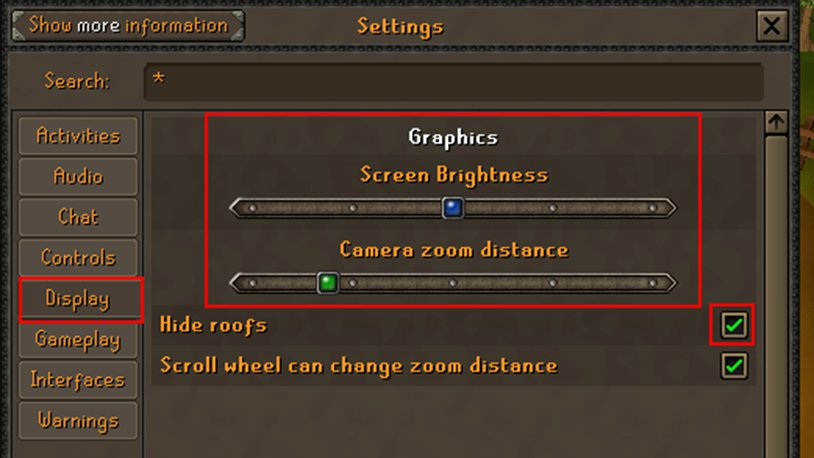The width and height of the screenshot is (814, 458).
Task: Set Screen Brightness to leftmost notch
Action: tap(253, 208)
